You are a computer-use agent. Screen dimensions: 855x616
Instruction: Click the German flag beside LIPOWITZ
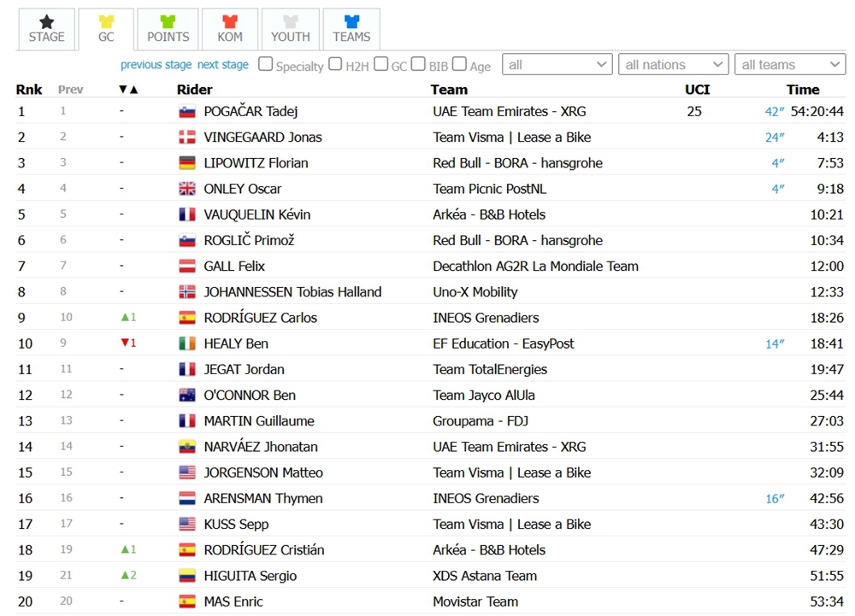click(x=187, y=163)
